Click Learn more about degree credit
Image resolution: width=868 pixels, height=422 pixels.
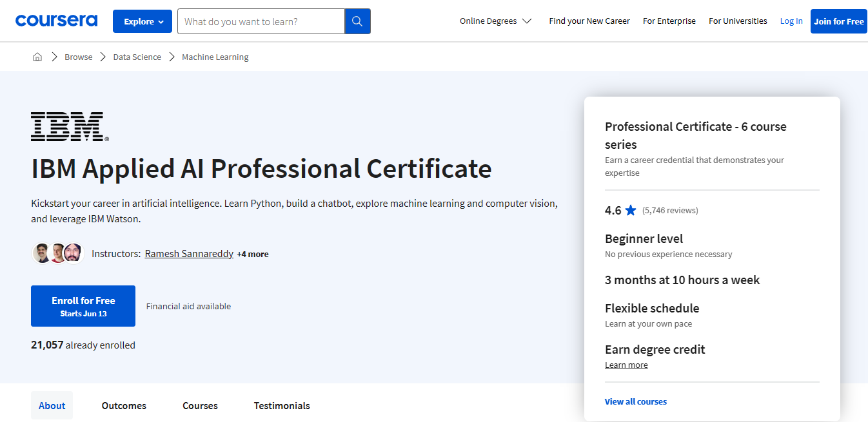tap(626, 365)
